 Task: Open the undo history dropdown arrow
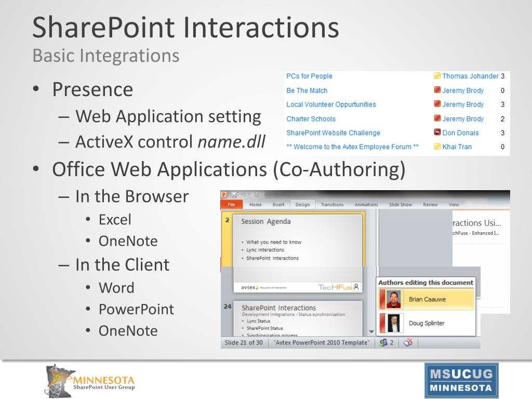click(x=249, y=195)
